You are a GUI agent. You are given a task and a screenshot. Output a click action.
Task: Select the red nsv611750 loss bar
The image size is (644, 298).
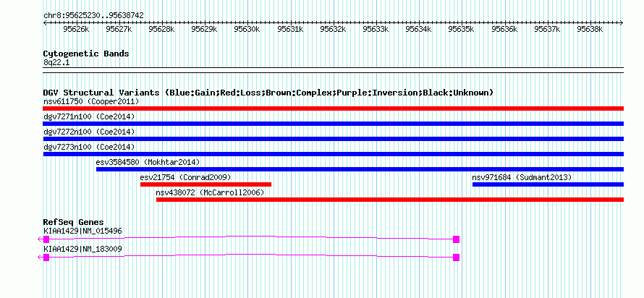click(x=334, y=108)
